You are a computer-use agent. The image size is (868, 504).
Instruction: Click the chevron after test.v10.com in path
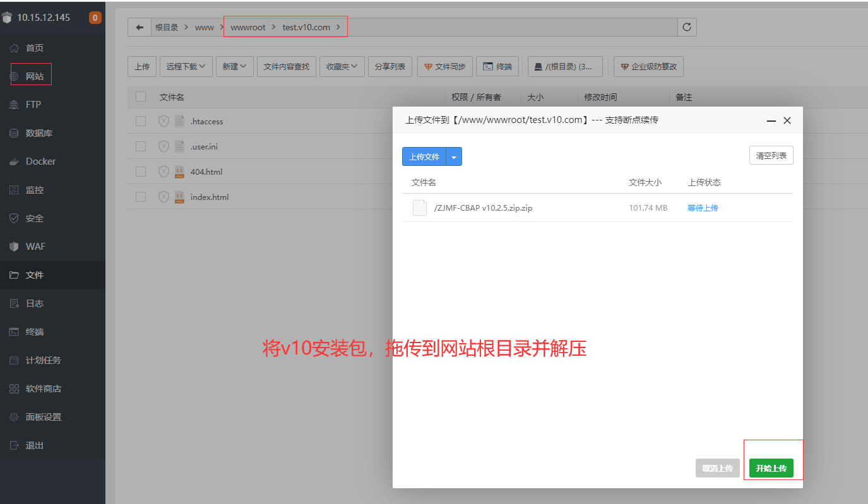(x=338, y=27)
